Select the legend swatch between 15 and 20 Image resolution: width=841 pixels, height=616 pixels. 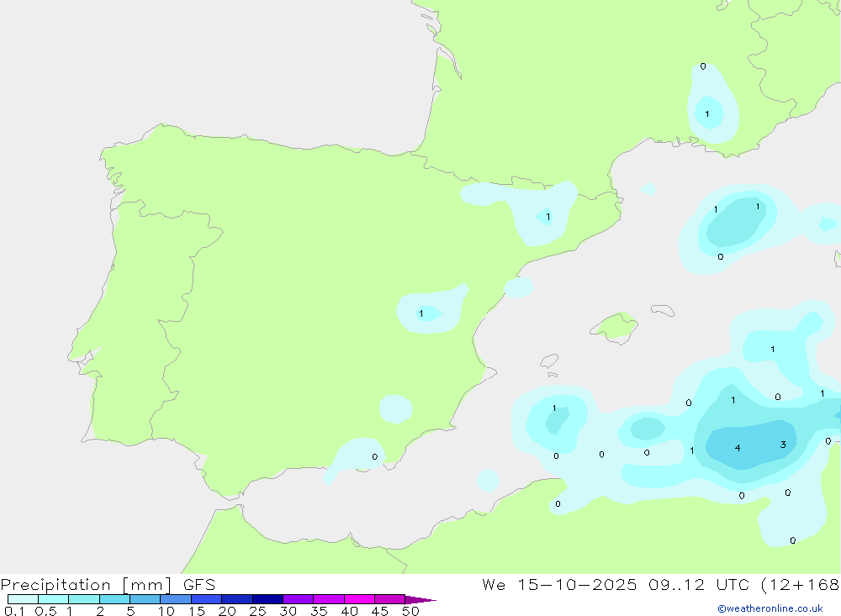click(207, 599)
